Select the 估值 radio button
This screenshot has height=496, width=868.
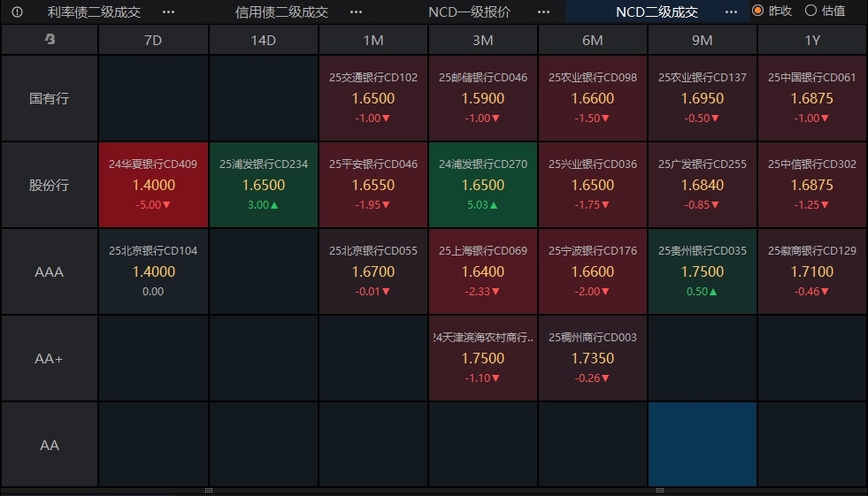click(x=810, y=11)
